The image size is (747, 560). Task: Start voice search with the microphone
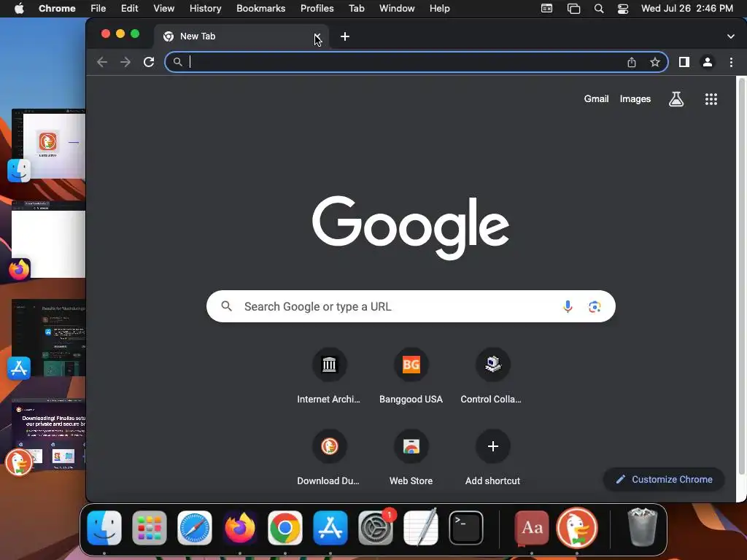click(x=568, y=306)
